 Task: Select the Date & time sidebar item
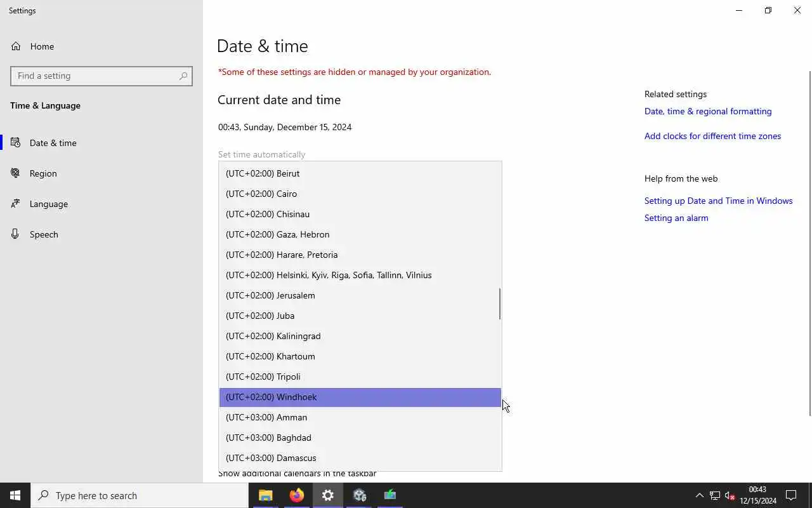coord(101,143)
